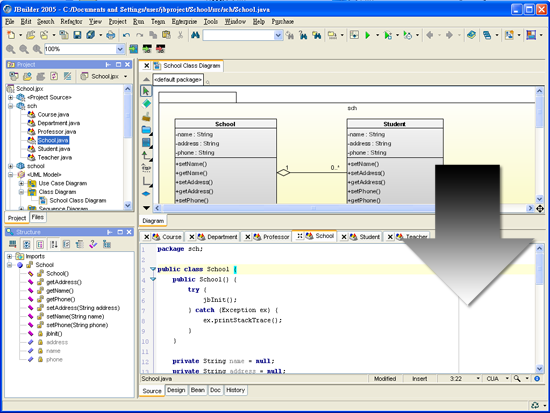Select the default package diagram tab
The image size is (550, 413).
point(178,80)
